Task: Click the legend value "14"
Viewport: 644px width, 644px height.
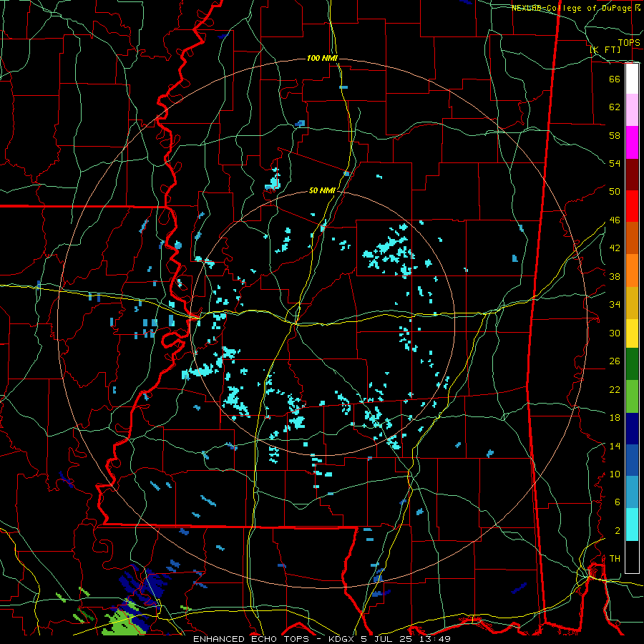Action: (615, 446)
